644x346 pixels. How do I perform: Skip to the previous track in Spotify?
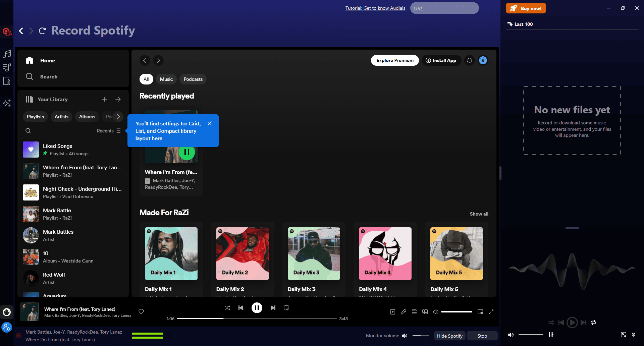click(241, 308)
